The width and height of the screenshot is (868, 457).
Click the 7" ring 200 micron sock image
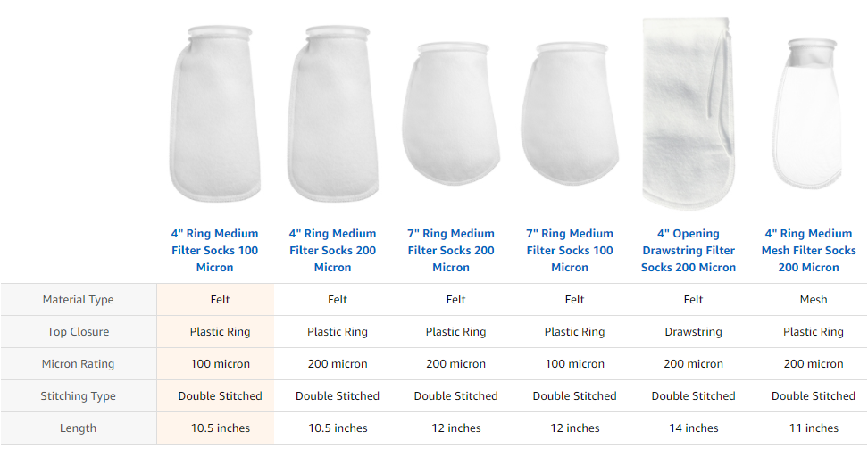click(x=451, y=113)
